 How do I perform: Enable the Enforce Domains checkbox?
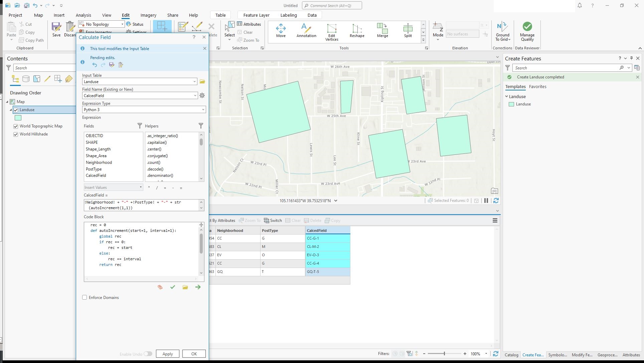[85, 297]
